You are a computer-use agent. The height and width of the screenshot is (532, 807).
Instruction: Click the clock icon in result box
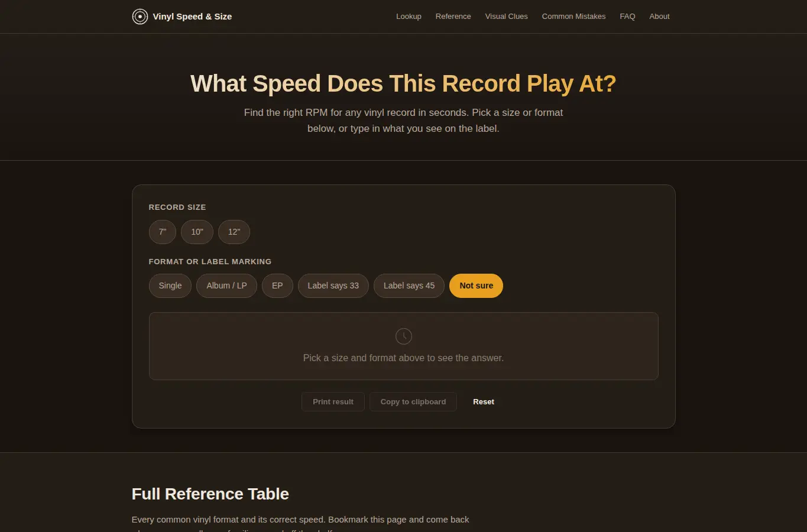point(404,336)
